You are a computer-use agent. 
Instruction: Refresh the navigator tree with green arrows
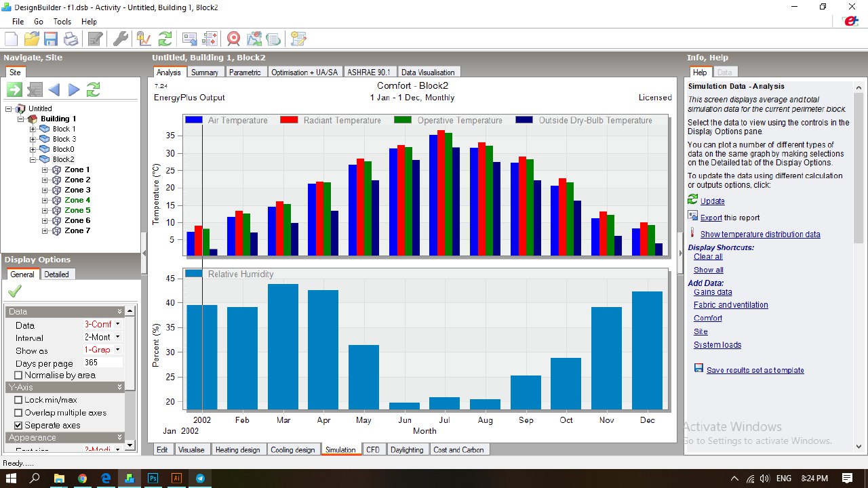point(94,89)
